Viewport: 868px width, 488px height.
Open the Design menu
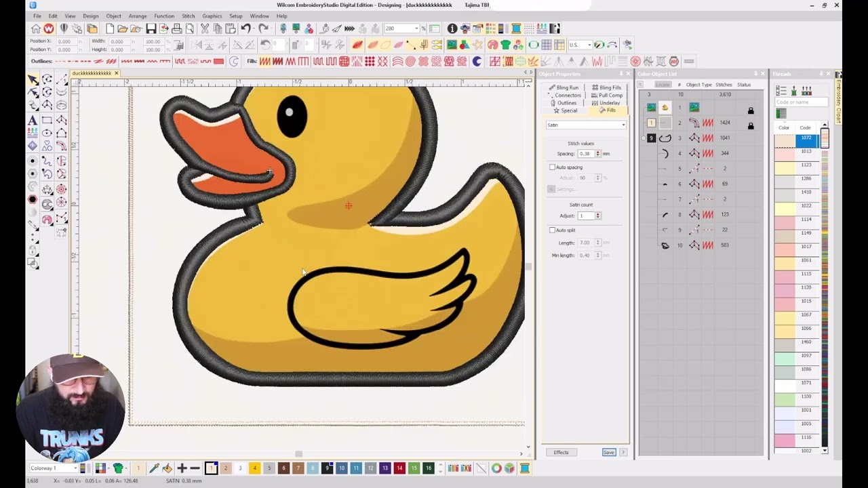(x=90, y=16)
